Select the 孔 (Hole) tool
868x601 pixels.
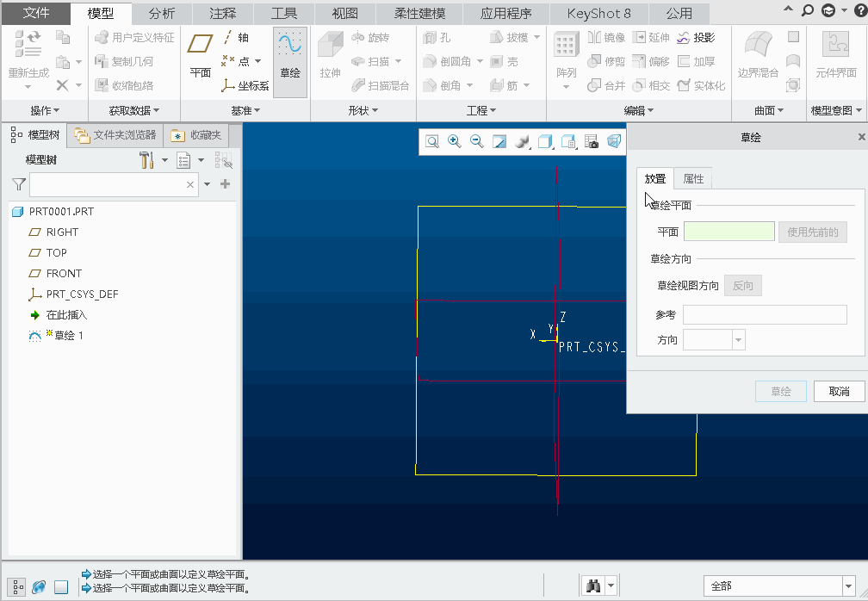coord(437,38)
